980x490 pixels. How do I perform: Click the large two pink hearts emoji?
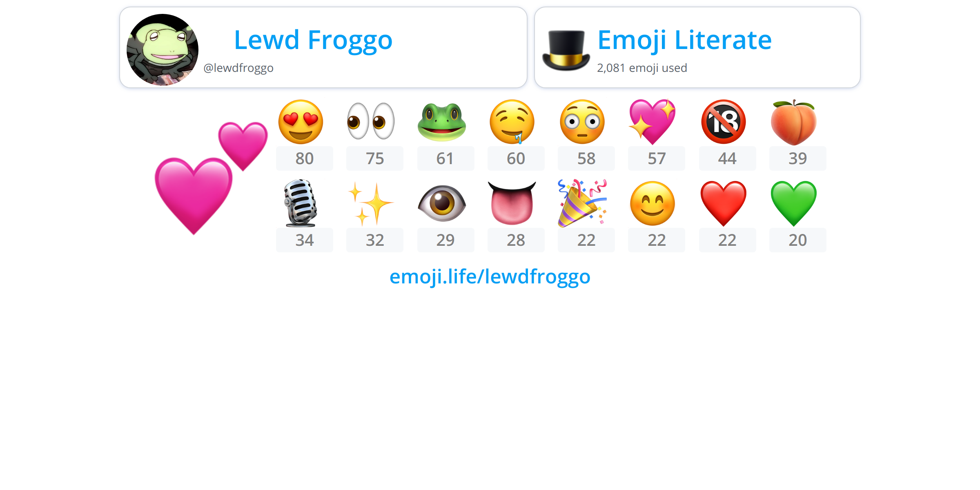click(x=211, y=178)
